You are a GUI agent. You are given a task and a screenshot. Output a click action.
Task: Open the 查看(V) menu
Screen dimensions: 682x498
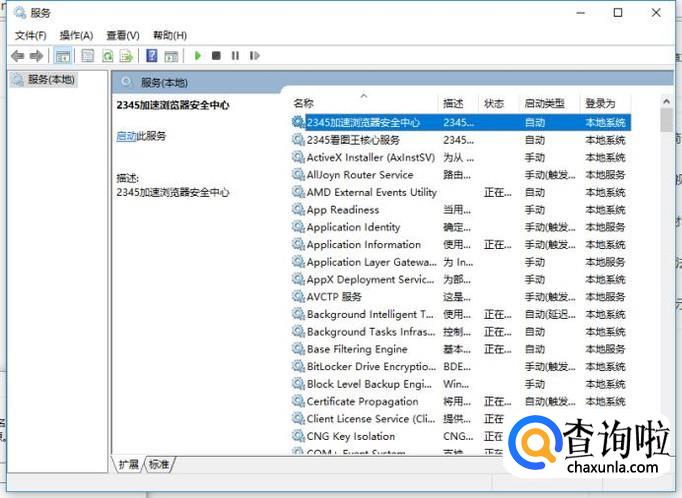[123, 35]
